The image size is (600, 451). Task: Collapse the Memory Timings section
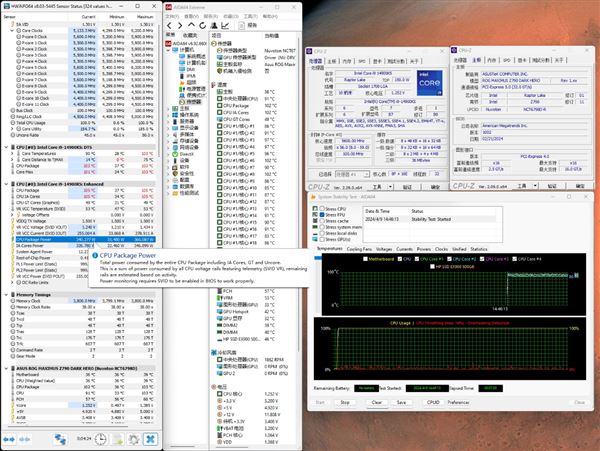6,295
